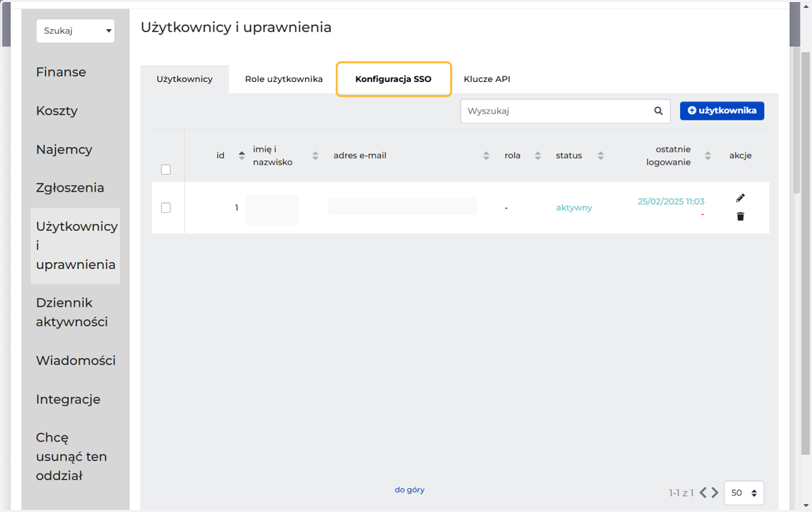Sort by ostatnie logowanie column
The image size is (812, 512).
[x=708, y=156]
